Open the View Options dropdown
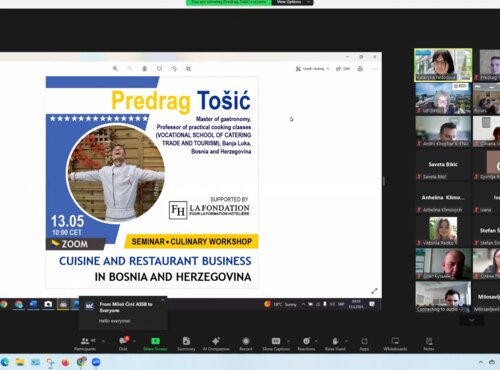 pyautogui.click(x=292, y=2)
